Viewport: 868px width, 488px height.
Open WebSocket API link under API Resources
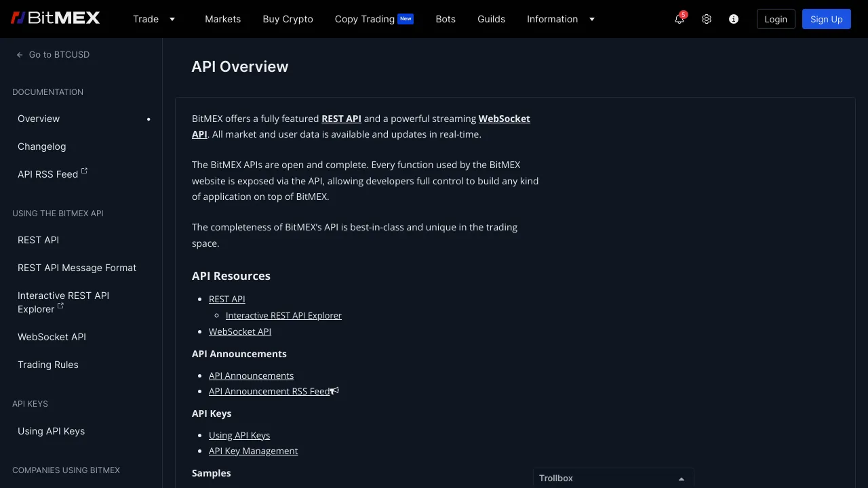[x=240, y=331]
